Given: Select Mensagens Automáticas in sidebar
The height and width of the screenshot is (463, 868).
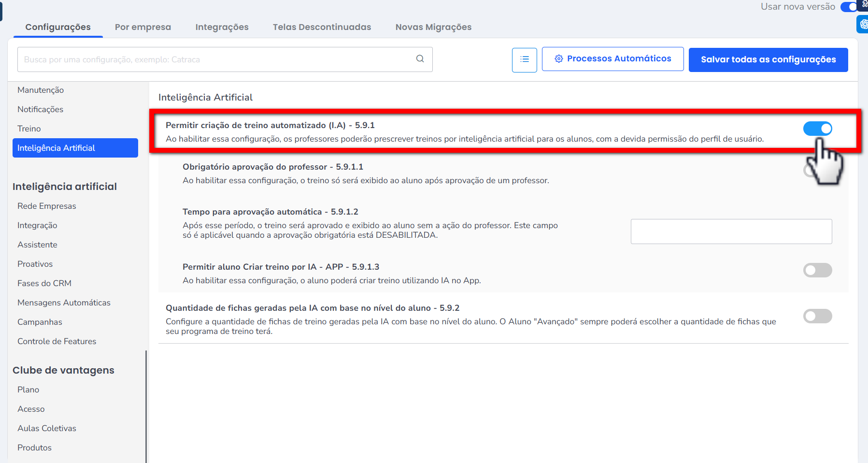Looking at the screenshot, I should [64, 303].
